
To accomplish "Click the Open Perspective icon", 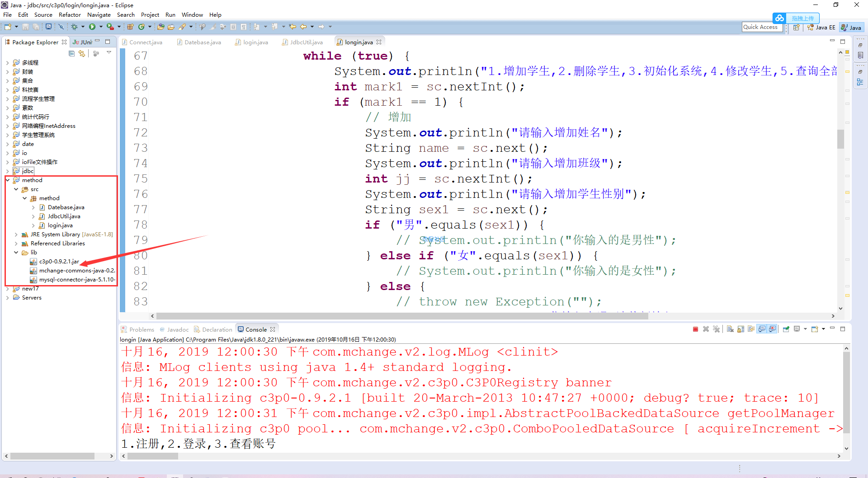I will click(797, 28).
